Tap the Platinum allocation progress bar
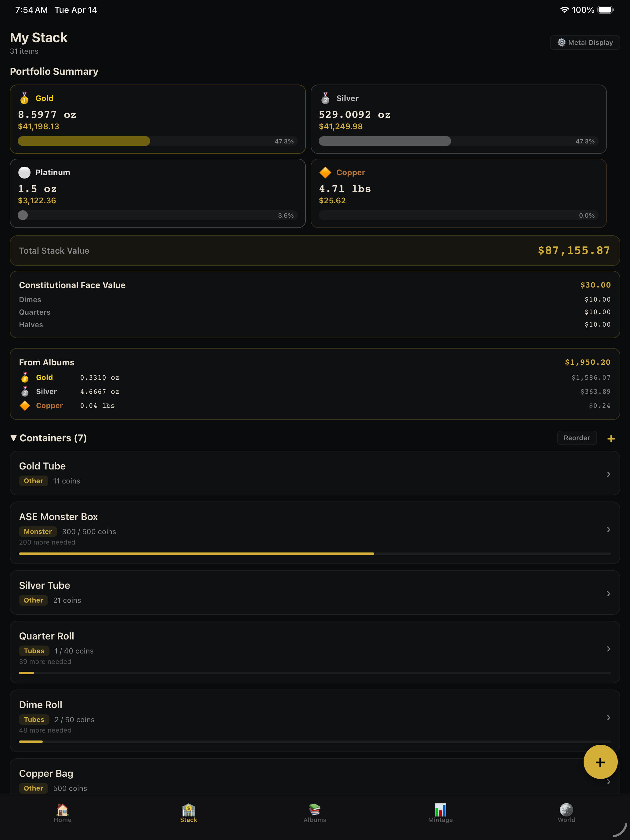This screenshot has width=630, height=840. [x=157, y=215]
